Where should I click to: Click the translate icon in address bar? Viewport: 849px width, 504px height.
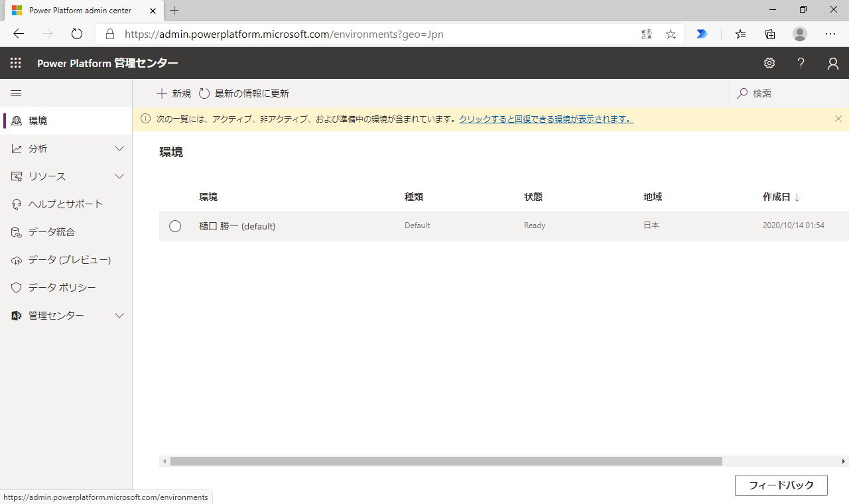point(647,34)
